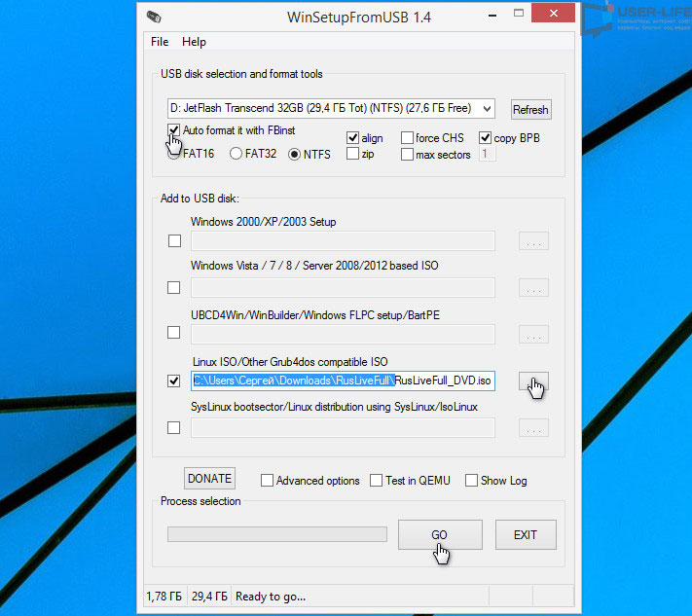Screen dimensions: 692x616
Task: Open the File menu
Action: (x=160, y=42)
